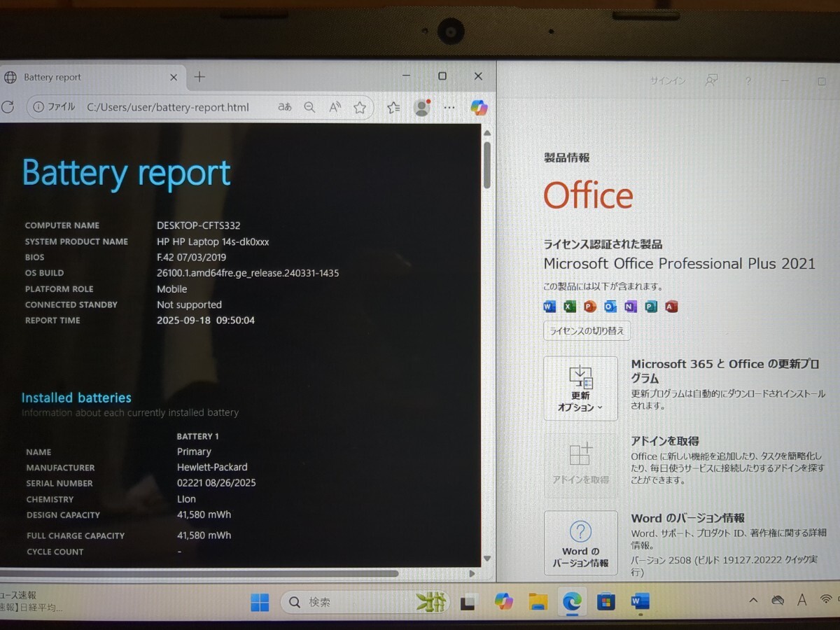Click the サインイン link in Word
Image resolution: width=840 pixels, height=630 pixels.
tap(668, 80)
